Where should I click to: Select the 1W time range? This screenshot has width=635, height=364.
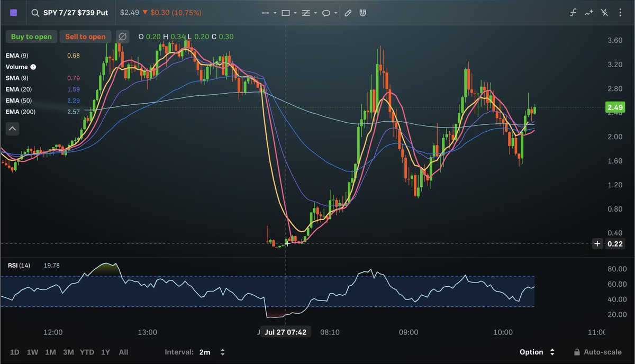pyautogui.click(x=32, y=352)
